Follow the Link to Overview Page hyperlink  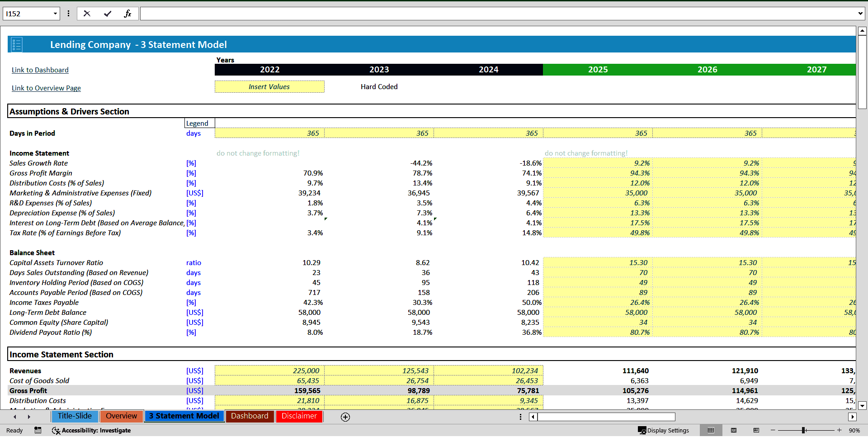click(46, 88)
